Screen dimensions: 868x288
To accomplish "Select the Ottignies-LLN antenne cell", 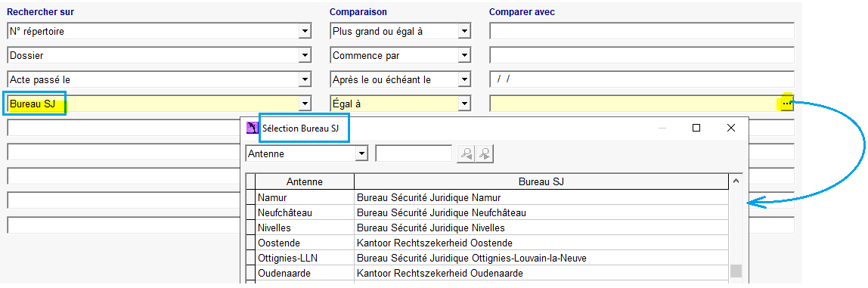I will coord(305,258).
